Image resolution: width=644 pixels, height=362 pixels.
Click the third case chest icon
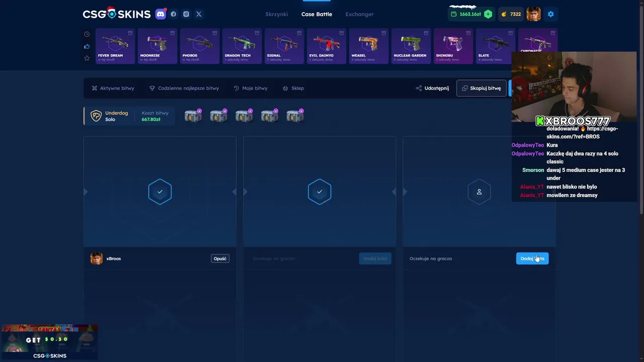[x=244, y=116]
